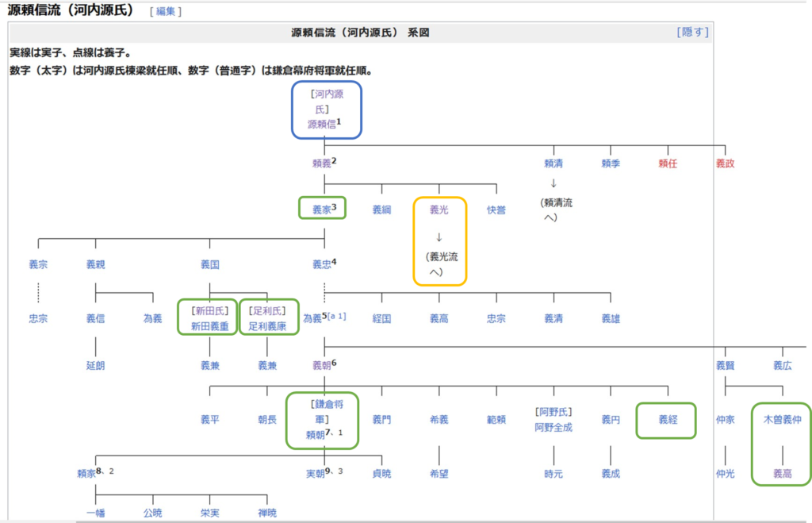This screenshot has height=523, width=812.
Task: Open the 木曽義仲 link
Action: tap(783, 419)
